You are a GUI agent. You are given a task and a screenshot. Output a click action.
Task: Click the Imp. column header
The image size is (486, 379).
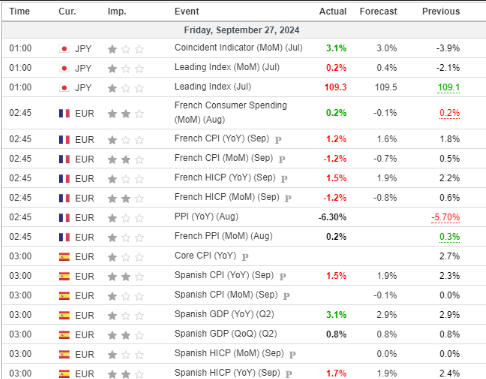[117, 11]
